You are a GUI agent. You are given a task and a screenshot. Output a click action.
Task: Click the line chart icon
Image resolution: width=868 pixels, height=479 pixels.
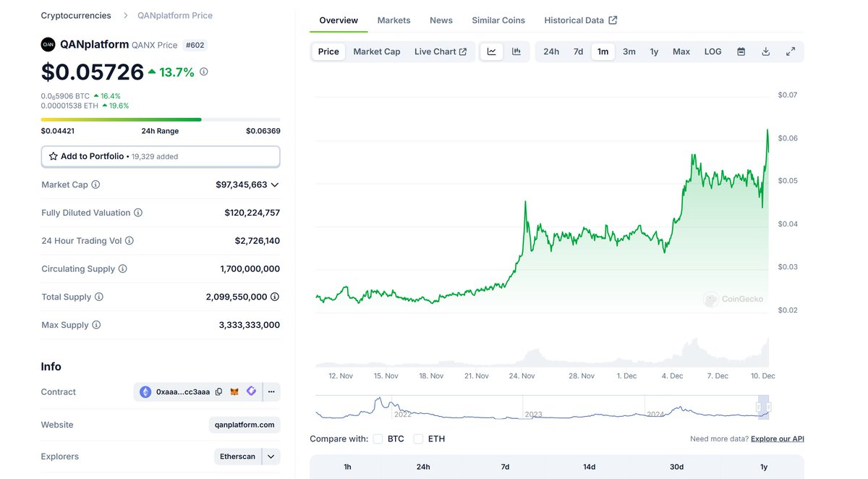click(492, 51)
